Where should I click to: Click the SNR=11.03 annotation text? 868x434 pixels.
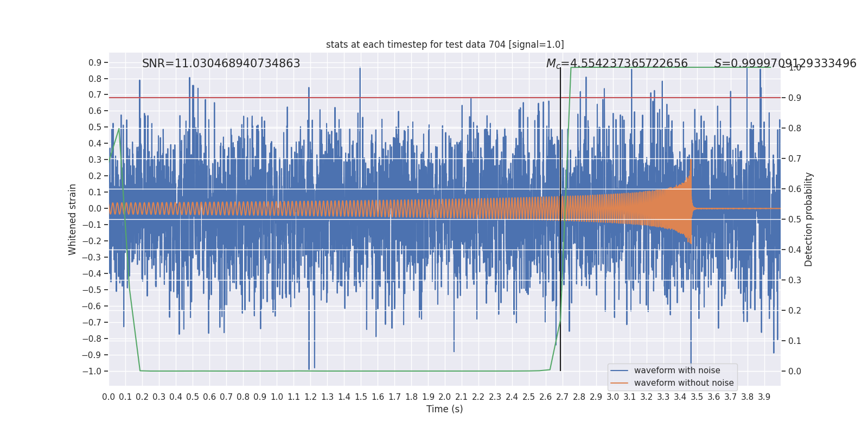click(221, 63)
